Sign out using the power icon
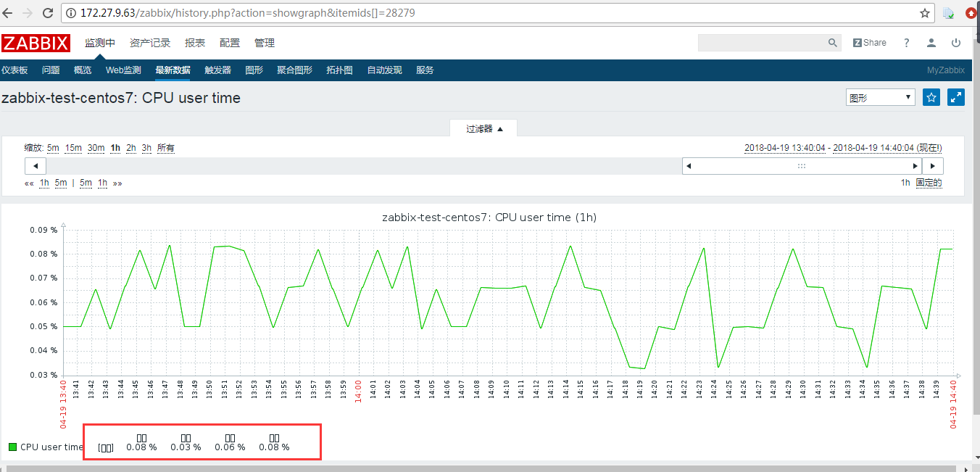The height and width of the screenshot is (472, 980). click(x=956, y=43)
